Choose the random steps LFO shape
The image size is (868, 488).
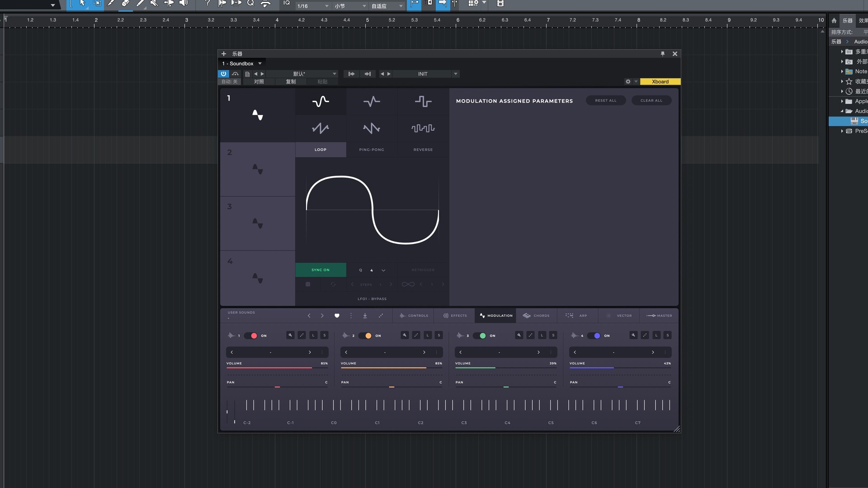tap(423, 128)
